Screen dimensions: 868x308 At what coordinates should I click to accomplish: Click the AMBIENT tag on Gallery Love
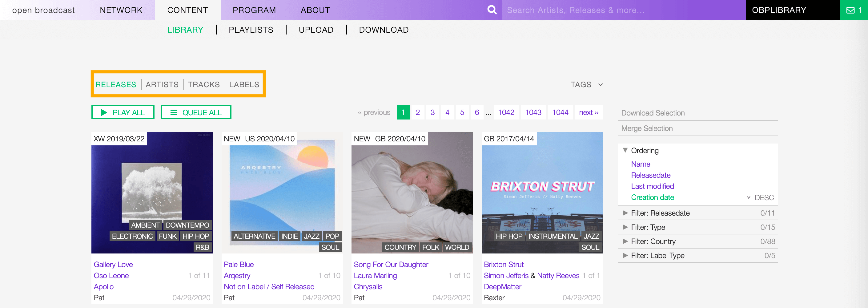145,225
